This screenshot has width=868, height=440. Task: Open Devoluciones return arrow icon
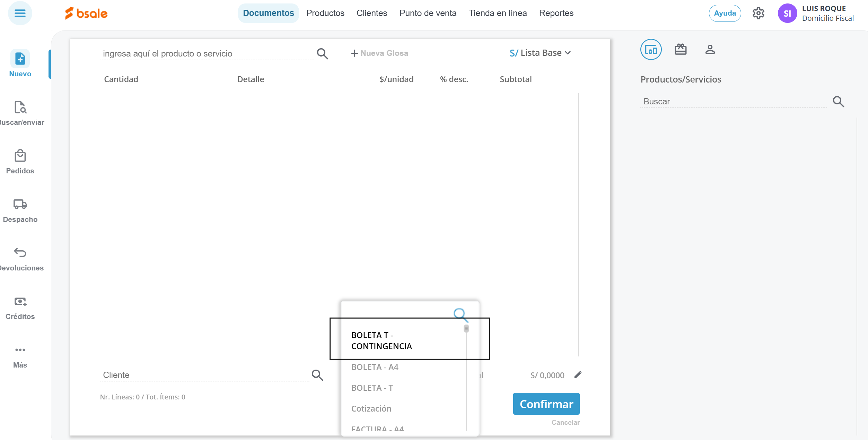click(20, 253)
